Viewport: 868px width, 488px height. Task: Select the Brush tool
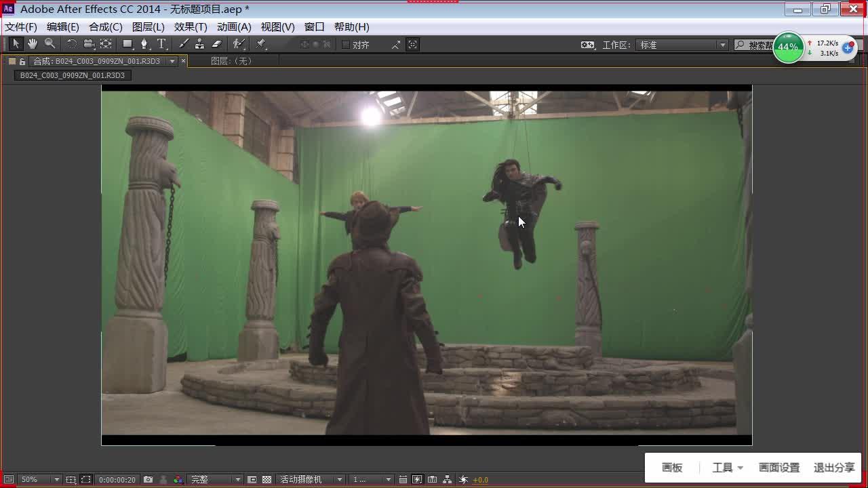[183, 44]
